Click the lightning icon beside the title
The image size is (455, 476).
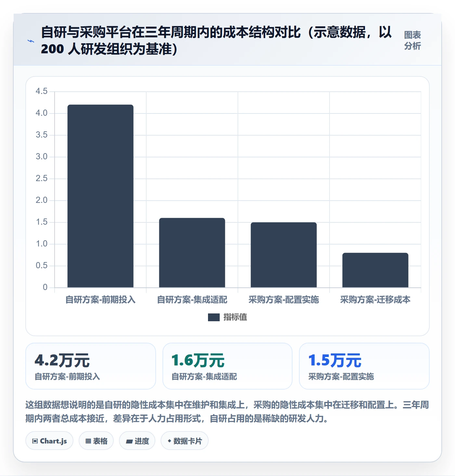[x=31, y=41]
